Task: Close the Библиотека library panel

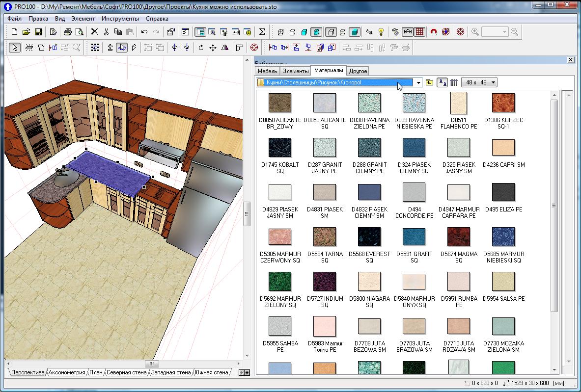Action: 571,59
